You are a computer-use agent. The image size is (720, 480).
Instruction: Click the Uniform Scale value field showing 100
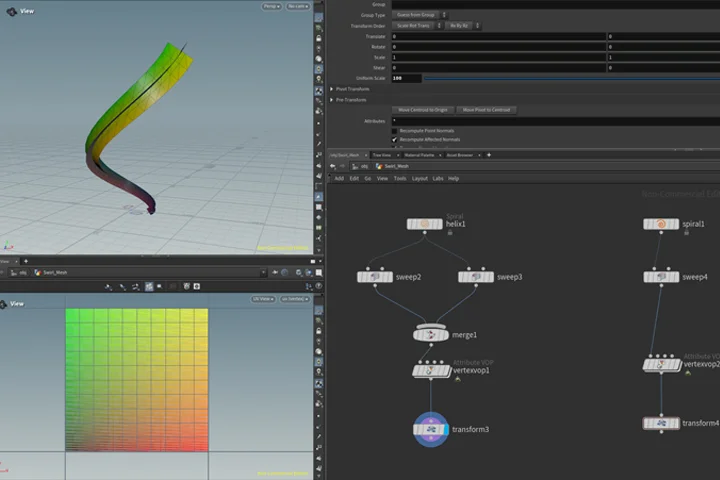[406, 79]
